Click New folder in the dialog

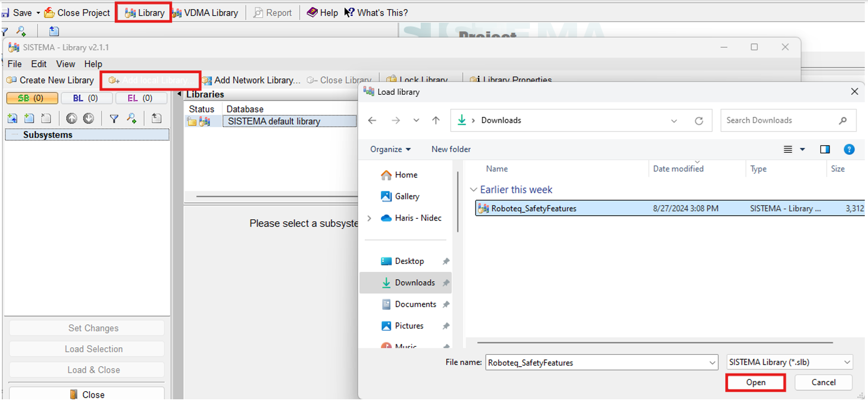(x=451, y=149)
